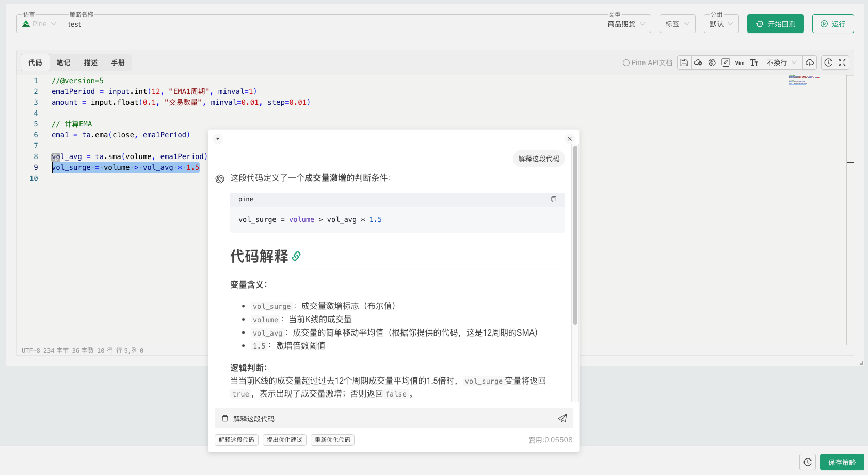Expand the 不换行 word wrap dropdown
Screen dimensions: 868x475
click(x=781, y=62)
